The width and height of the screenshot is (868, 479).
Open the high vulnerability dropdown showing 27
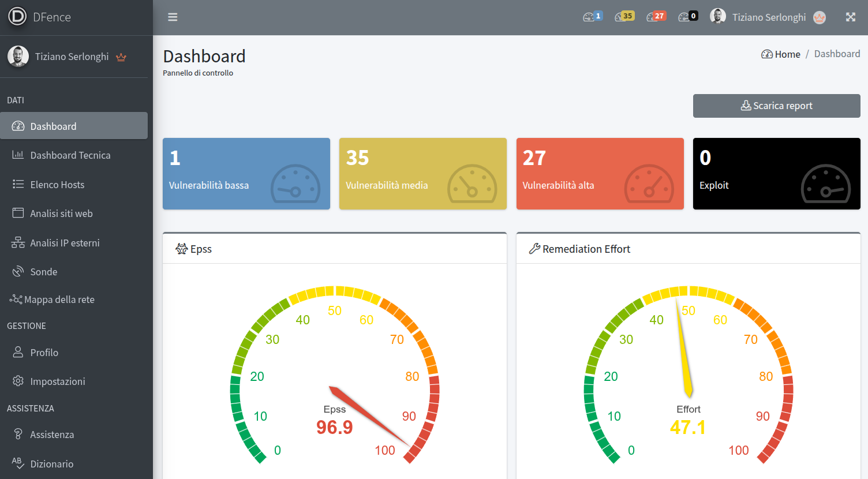point(656,16)
